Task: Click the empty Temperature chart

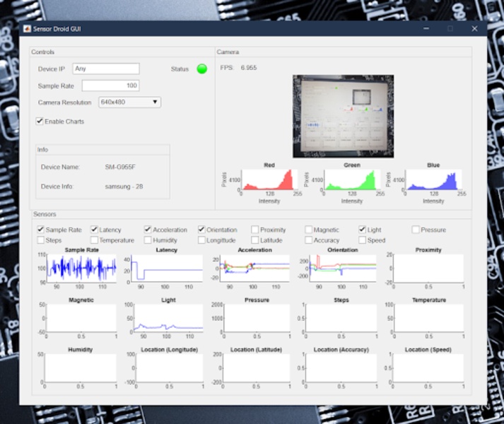Action: [x=429, y=318]
